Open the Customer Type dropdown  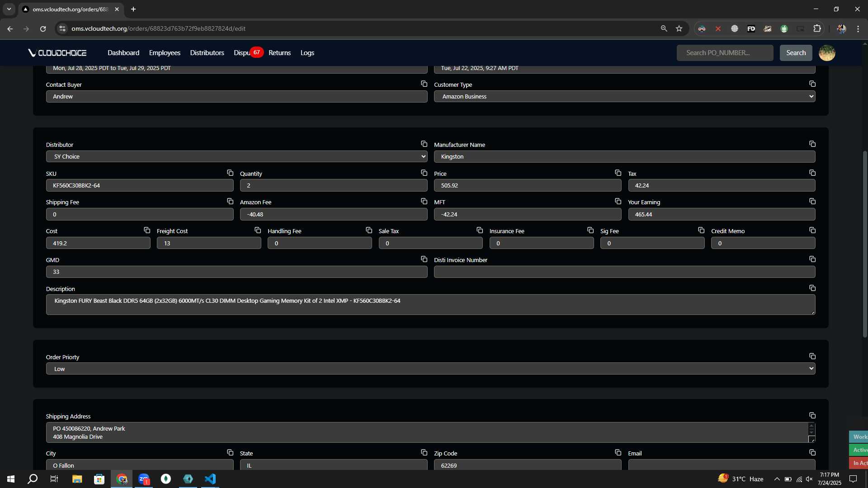[624, 96]
